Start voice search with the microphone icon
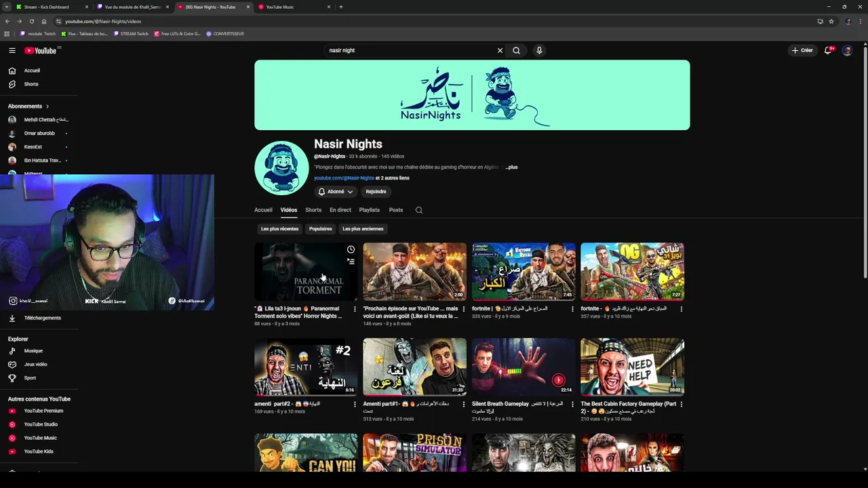Screen dimensions: 868x488 (x=539, y=50)
